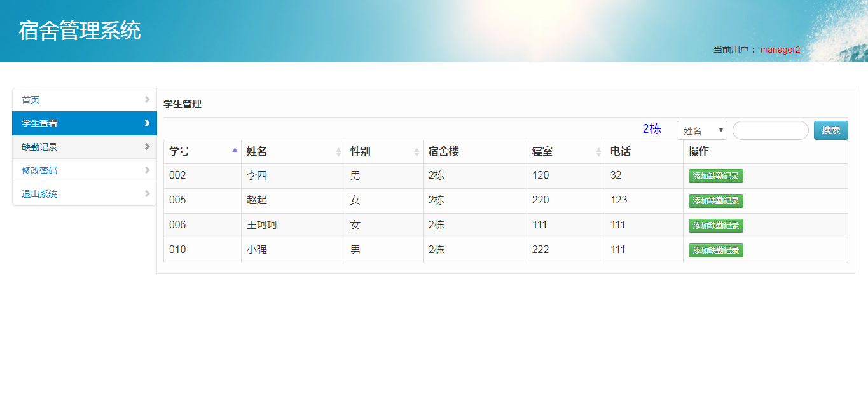Click phone number 32
The image size is (868, 417).
(x=616, y=175)
